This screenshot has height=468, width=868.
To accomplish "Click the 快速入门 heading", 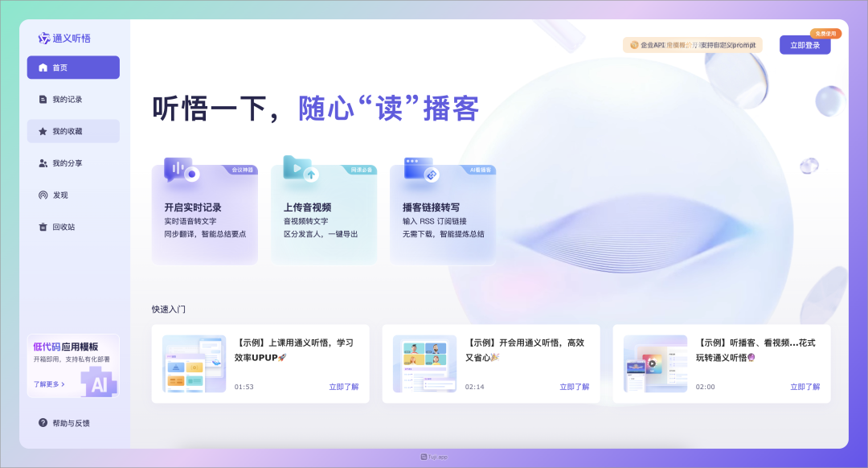I will (169, 309).
